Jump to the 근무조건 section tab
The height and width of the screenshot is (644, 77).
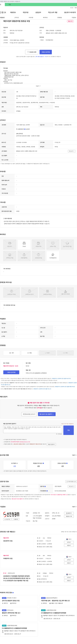coord(17,18)
